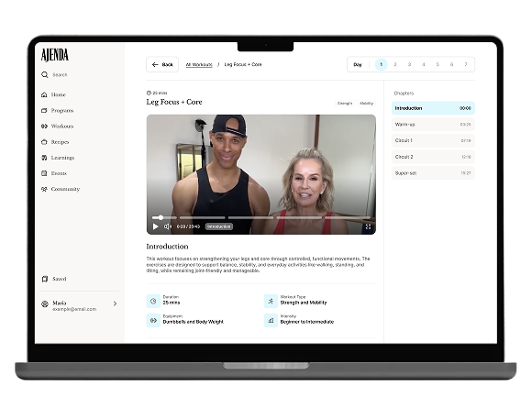Select Day 4
532x408 pixels.
[x=424, y=64]
